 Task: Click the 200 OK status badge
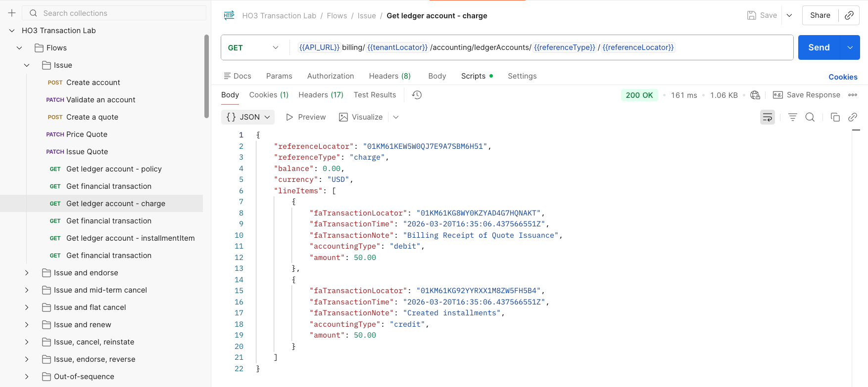[x=639, y=95]
